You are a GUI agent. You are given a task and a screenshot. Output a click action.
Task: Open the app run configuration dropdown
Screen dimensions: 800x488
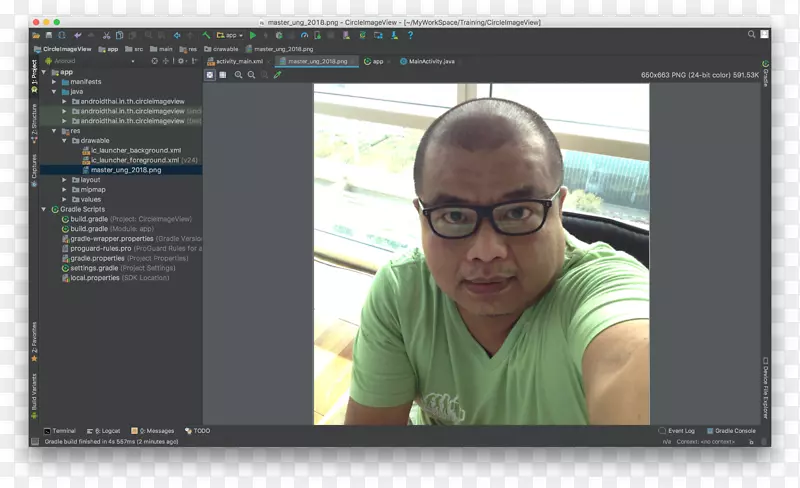230,35
